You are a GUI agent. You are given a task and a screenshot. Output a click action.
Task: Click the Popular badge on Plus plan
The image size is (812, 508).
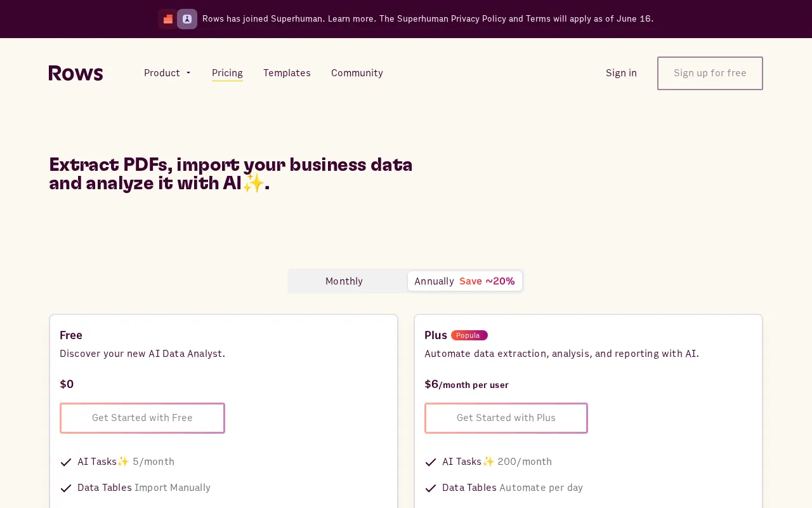[x=469, y=335]
